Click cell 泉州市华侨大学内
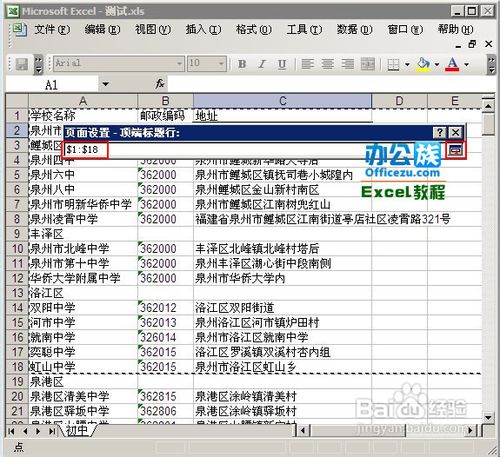 click(282, 278)
